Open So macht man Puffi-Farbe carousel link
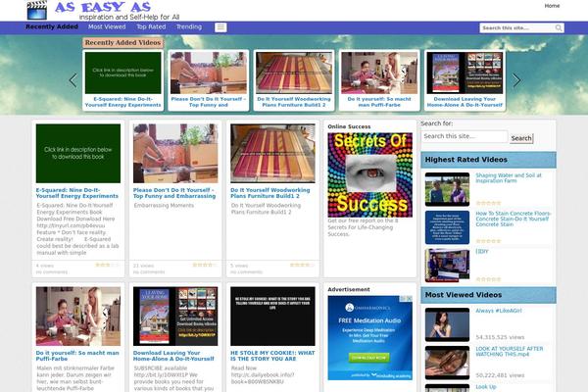 click(379, 102)
